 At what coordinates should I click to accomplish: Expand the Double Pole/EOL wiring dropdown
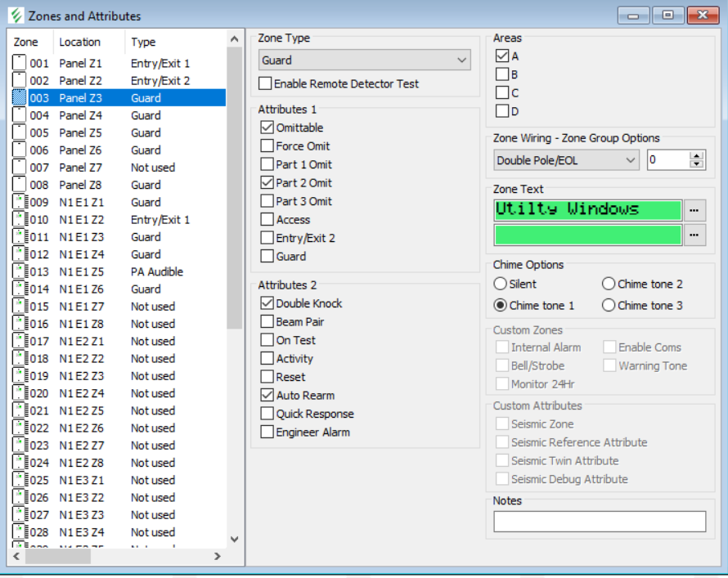point(631,160)
